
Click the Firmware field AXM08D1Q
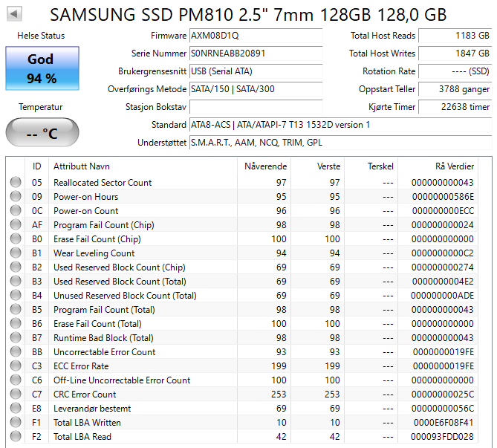pyautogui.click(x=256, y=36)
